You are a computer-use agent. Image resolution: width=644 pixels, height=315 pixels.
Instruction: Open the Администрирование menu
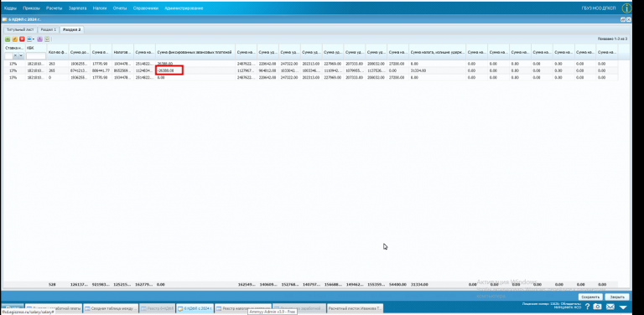click(x=184, y=8)
